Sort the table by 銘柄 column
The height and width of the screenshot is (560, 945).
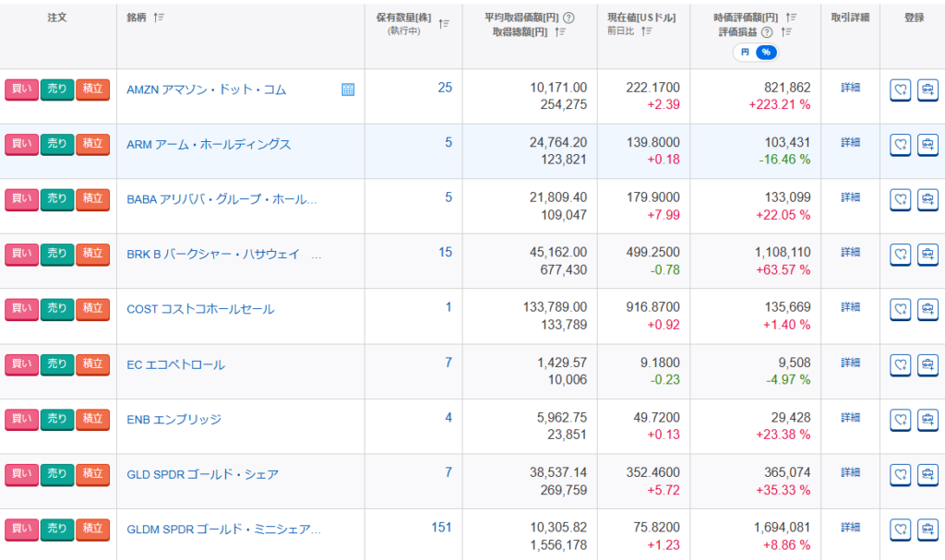click(x=158, y=18)
